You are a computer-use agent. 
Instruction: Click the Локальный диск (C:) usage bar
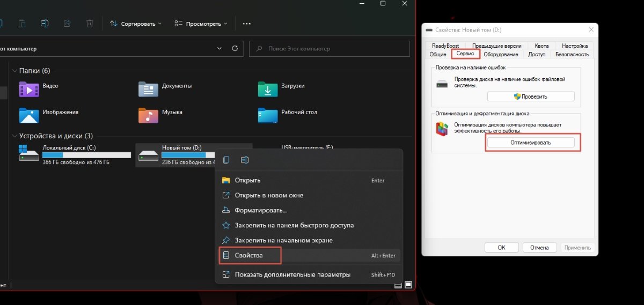[86, 155]
